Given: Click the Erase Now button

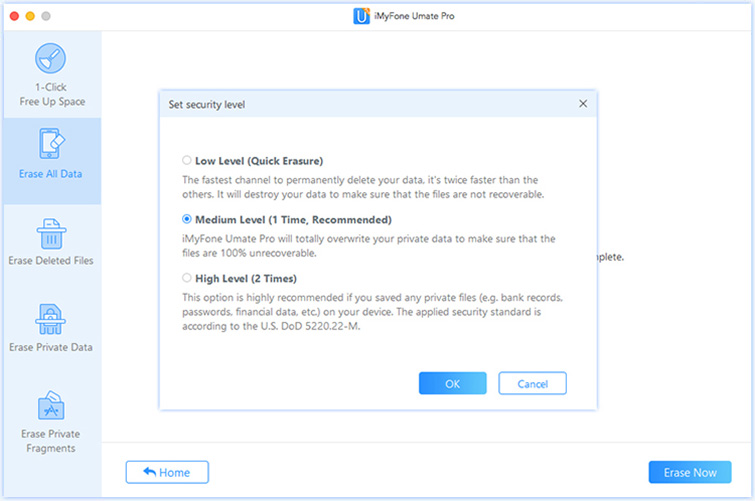Looking at the screenshot, I should coord(690,472).
